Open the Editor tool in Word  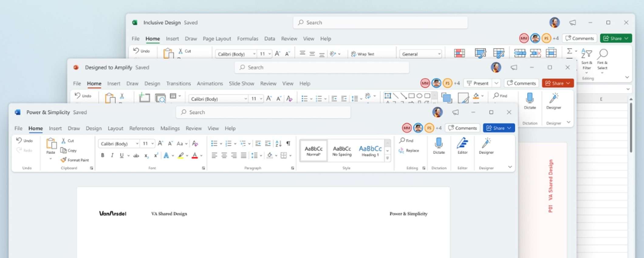point(462,146)
